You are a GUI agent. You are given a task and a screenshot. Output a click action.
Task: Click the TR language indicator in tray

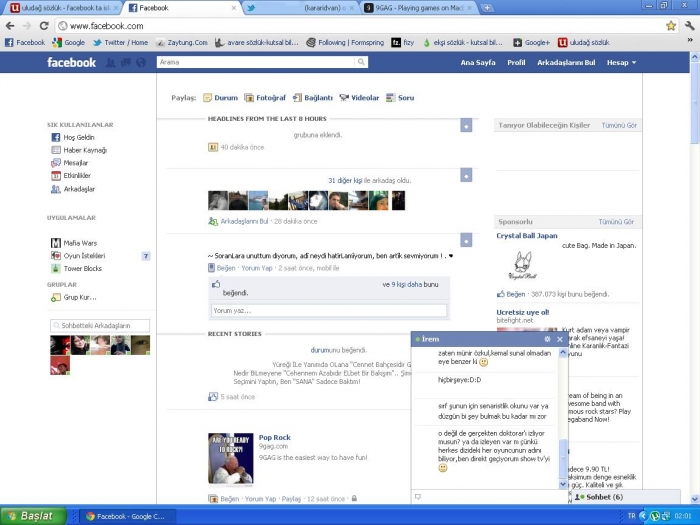[631, 516]
